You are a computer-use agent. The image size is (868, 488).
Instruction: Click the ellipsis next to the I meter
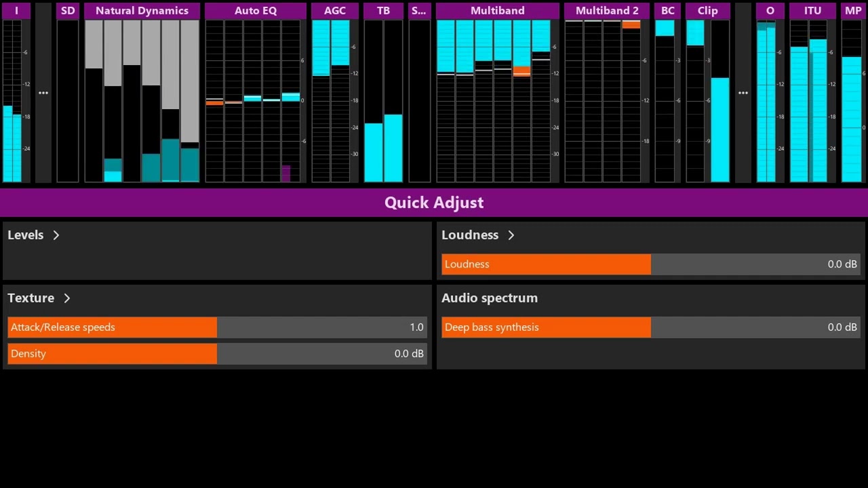(x=43, y=93)
